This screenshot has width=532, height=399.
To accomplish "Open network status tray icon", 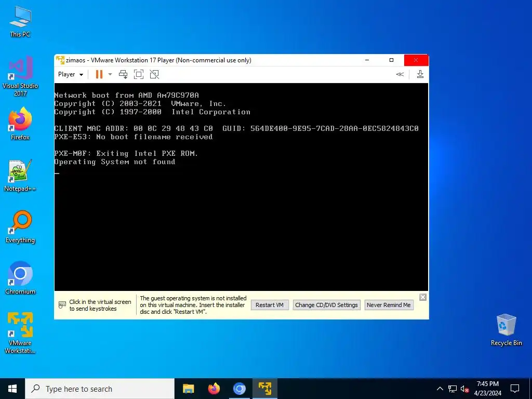I will tap(453, 389).
